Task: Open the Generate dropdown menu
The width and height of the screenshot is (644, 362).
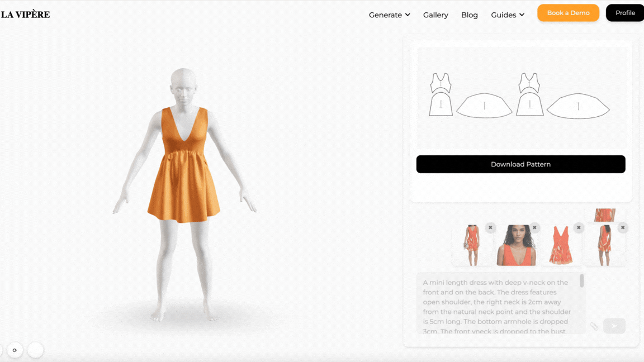Action: tap(389, 15)
